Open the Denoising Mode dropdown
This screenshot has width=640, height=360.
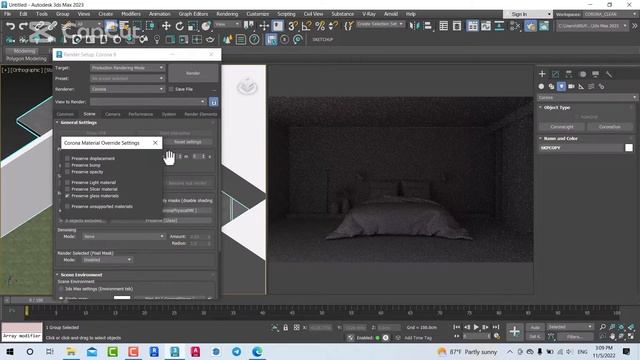coord(124,236)
